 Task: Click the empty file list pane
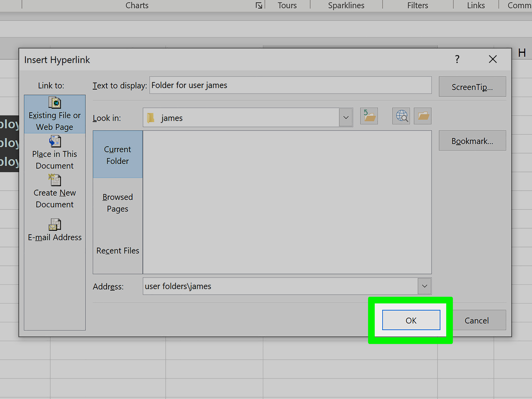coord(287,202)
